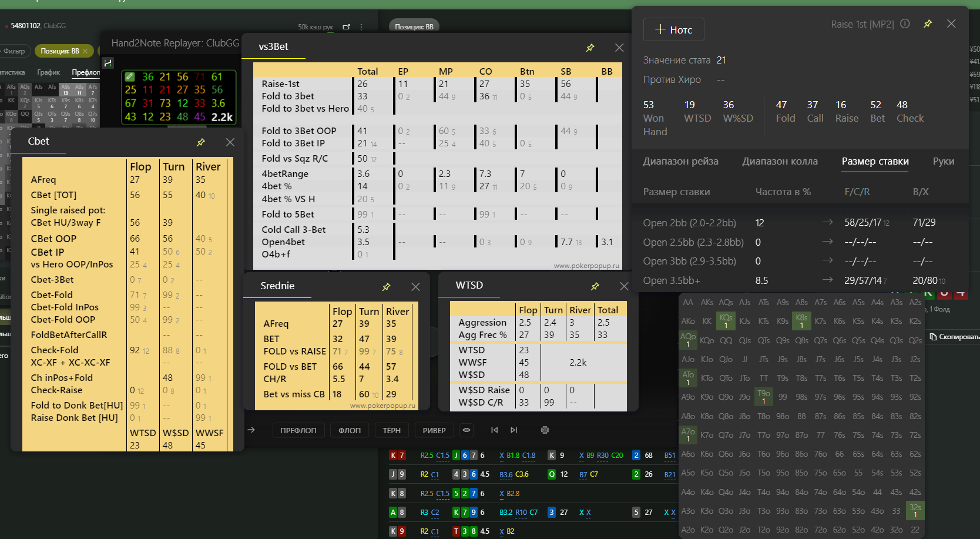Click the Позиция: BB pill at top
Viewport: 980px width, 539px height.
coord(414,26)
